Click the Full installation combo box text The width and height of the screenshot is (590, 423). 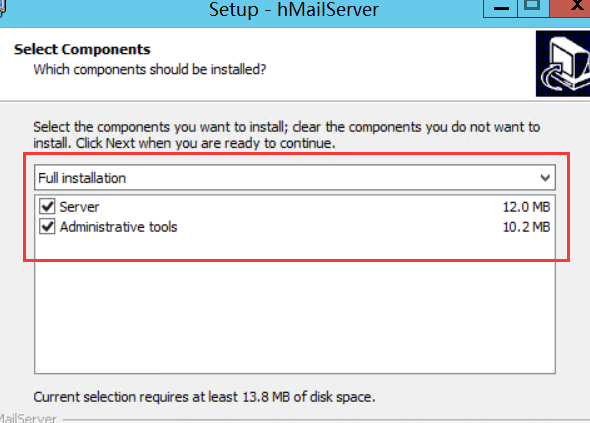click(82, 178)
